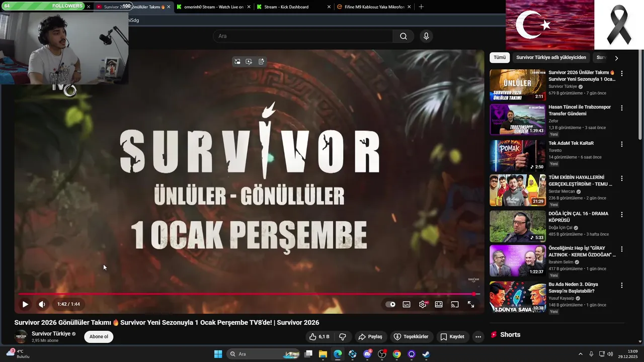Image resolution: width=644 pixels, height=362 pixels.
Task: Click middle overlay icon with play symbol
Action: (x=249, y=62)
